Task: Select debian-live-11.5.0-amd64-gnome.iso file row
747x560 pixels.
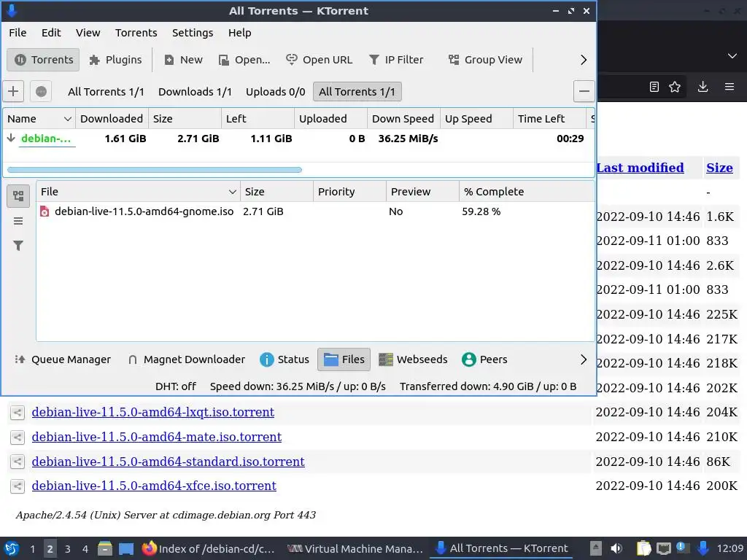Action: (x=315, y=211)
